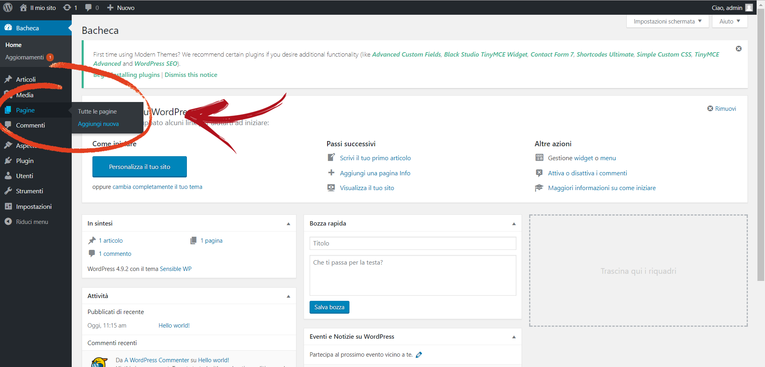Image resolution: width=765 pixels, height=367 pixels.
Task: Click the Commenti bubble icon in sidebar
Action: tap(8, 125)
